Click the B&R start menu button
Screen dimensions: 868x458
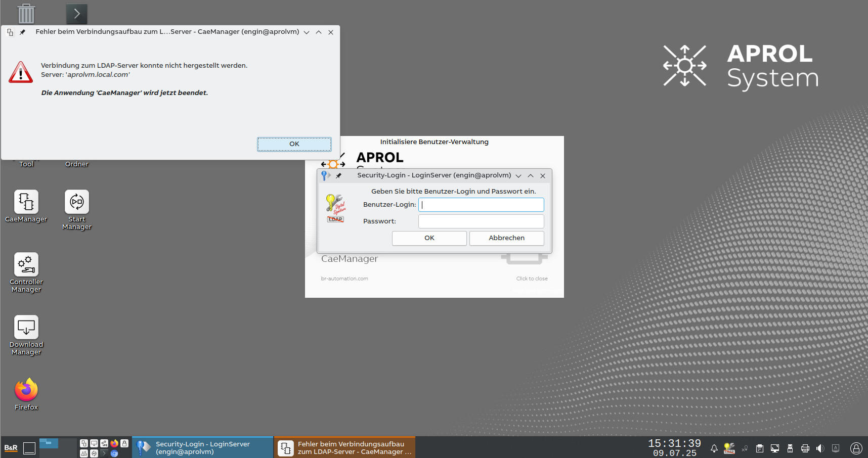tap(11, 448)
